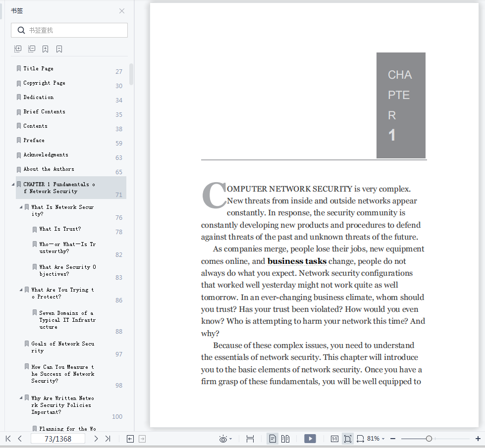Collapse What Are You Trying to Protect? node
This screenshot has width=485, height=448.
point(21,290)
